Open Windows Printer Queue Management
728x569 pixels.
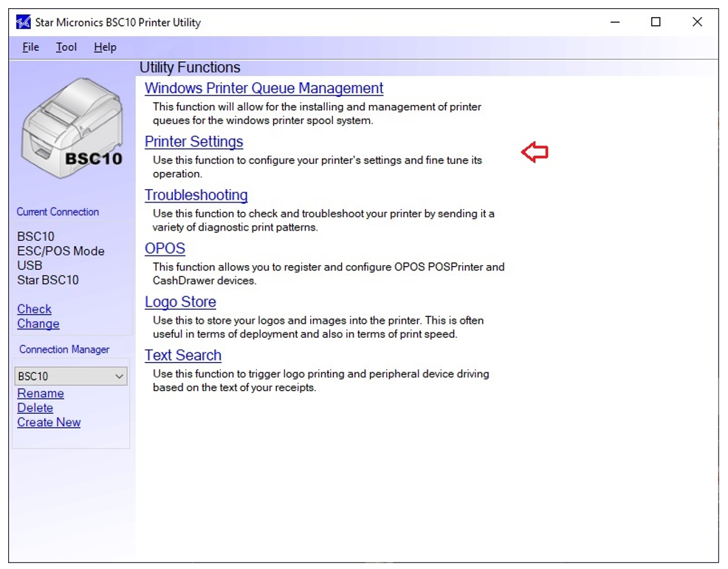click(264, 88)
